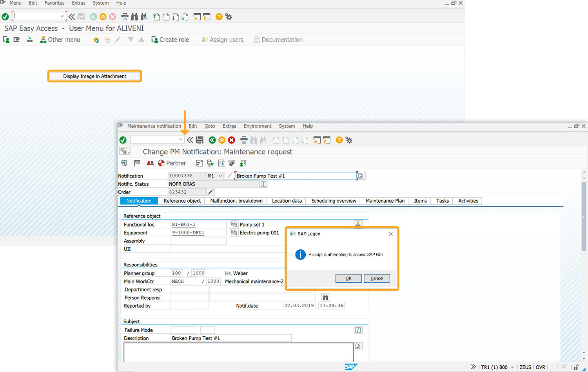Select the Items tab
The image size is (588, 372).
[420, 201]
